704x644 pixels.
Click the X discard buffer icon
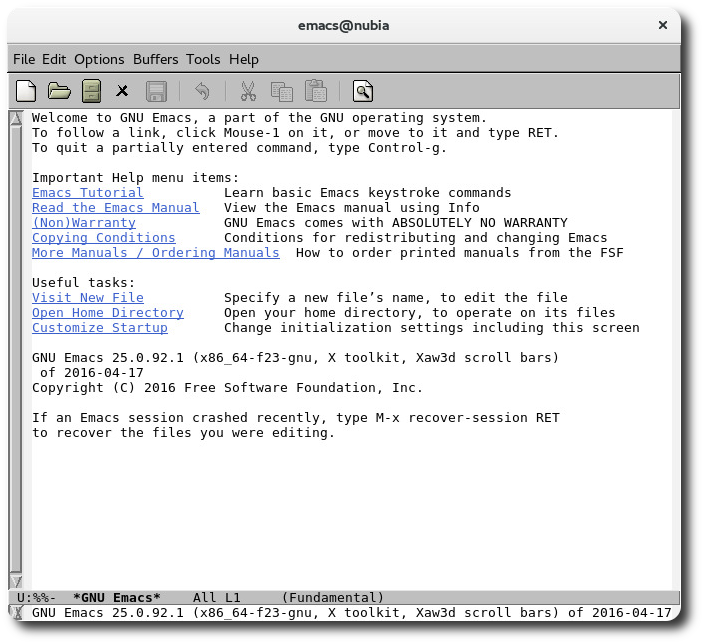pyautogui.click(x=122, y=92)
